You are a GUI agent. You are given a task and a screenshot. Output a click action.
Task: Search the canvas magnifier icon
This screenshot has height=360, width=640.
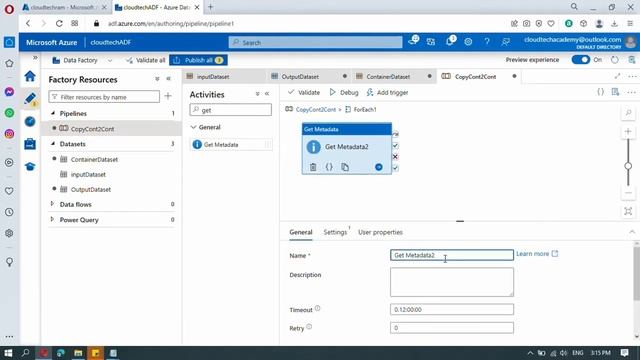tap(628, 113)
